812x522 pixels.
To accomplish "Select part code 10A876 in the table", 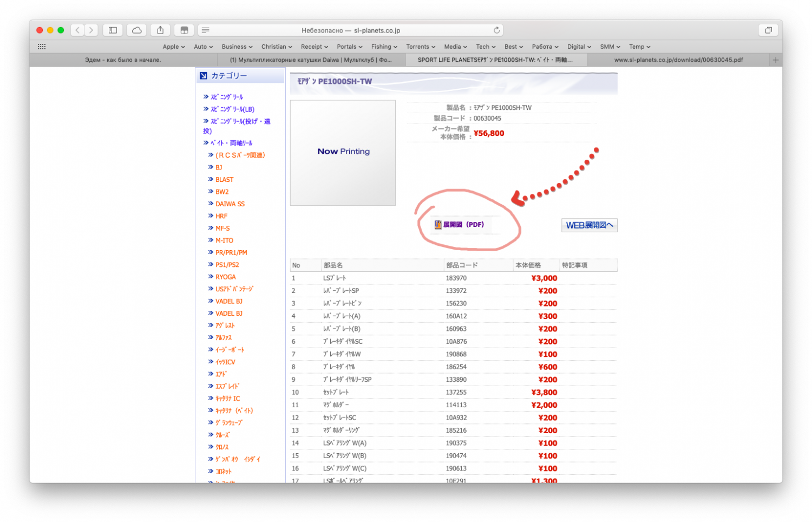I will pos(456,342).
